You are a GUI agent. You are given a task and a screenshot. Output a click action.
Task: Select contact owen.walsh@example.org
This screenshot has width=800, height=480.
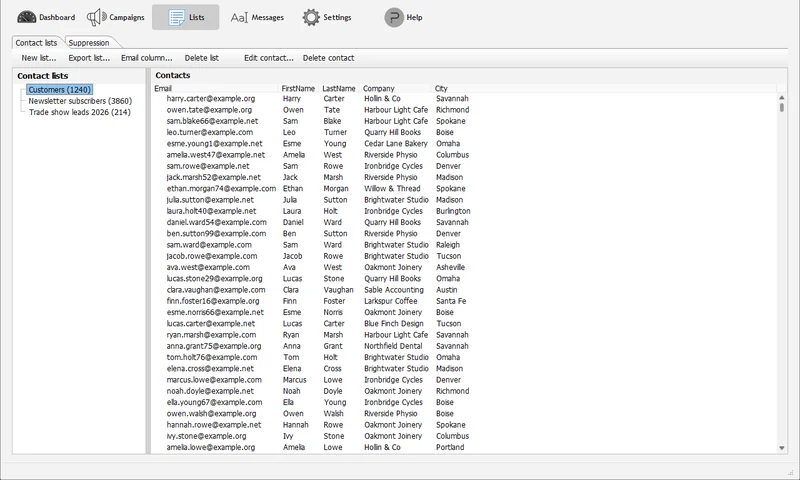(211, 413)
